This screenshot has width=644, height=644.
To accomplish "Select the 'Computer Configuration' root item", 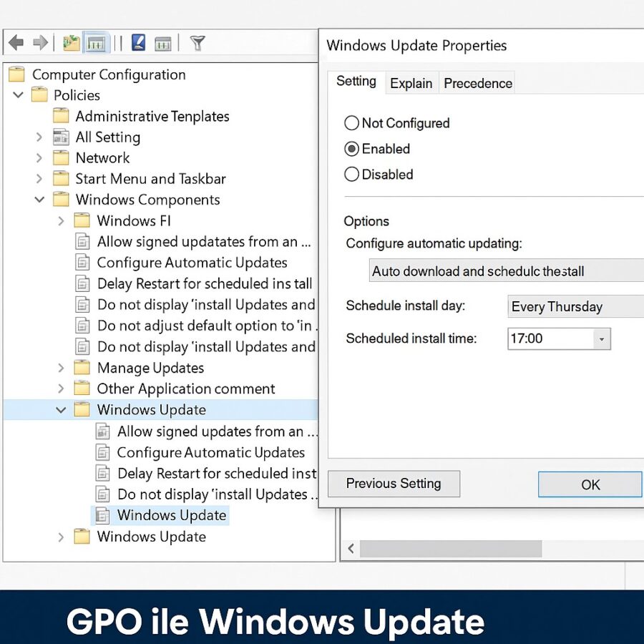I will (109, 74).
